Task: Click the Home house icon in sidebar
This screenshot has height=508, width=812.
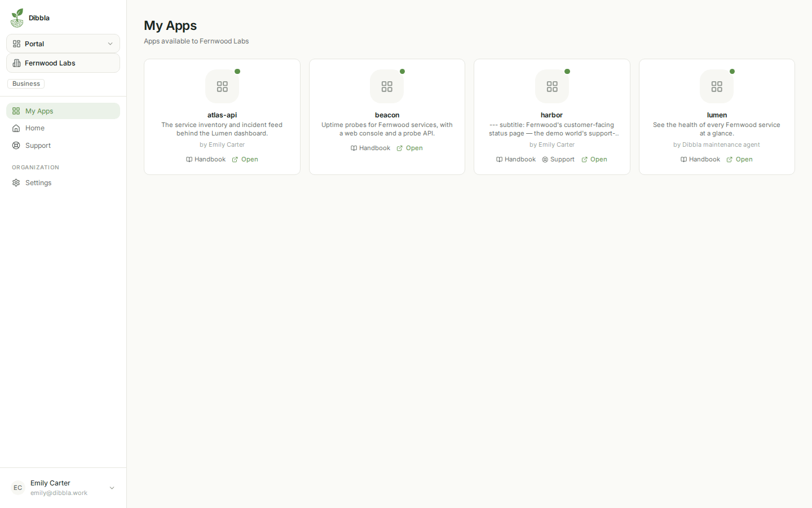Action: (x=16, y=128)
